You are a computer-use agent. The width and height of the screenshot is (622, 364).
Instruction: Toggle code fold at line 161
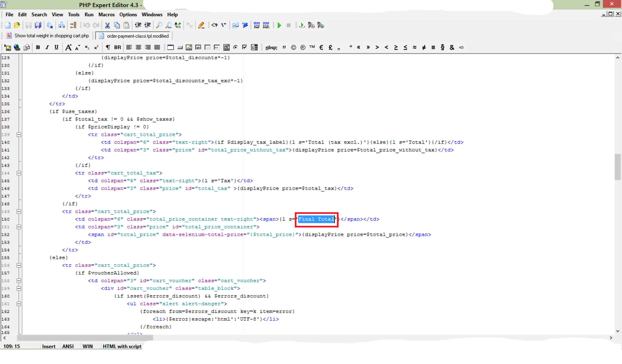(19, 304)
